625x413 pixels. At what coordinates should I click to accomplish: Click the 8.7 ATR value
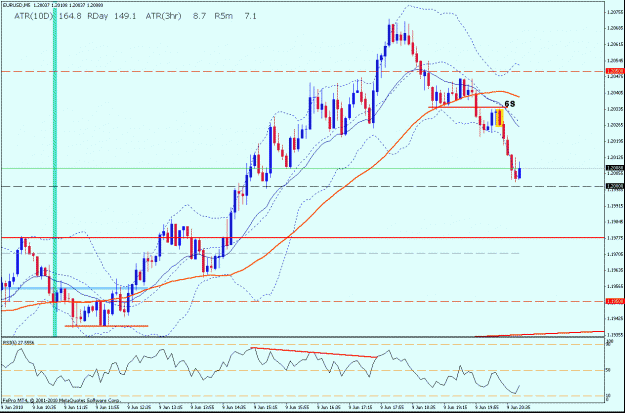(200, 16)
